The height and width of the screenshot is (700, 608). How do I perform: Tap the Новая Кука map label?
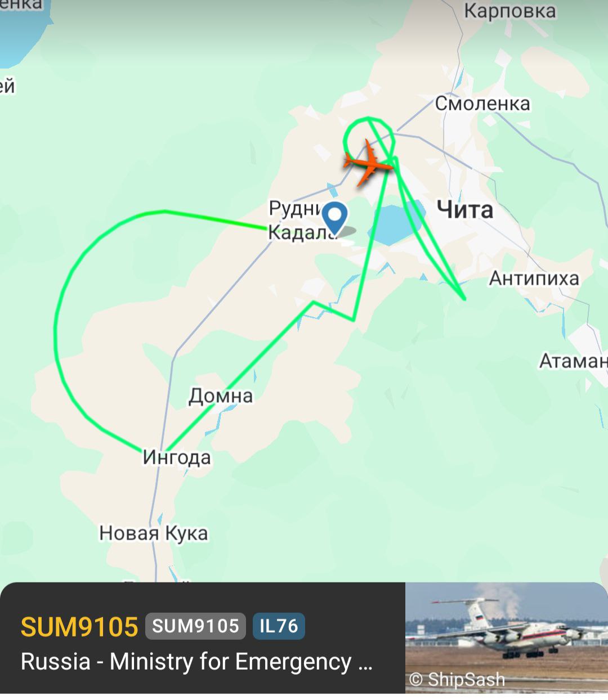[154, 533]
